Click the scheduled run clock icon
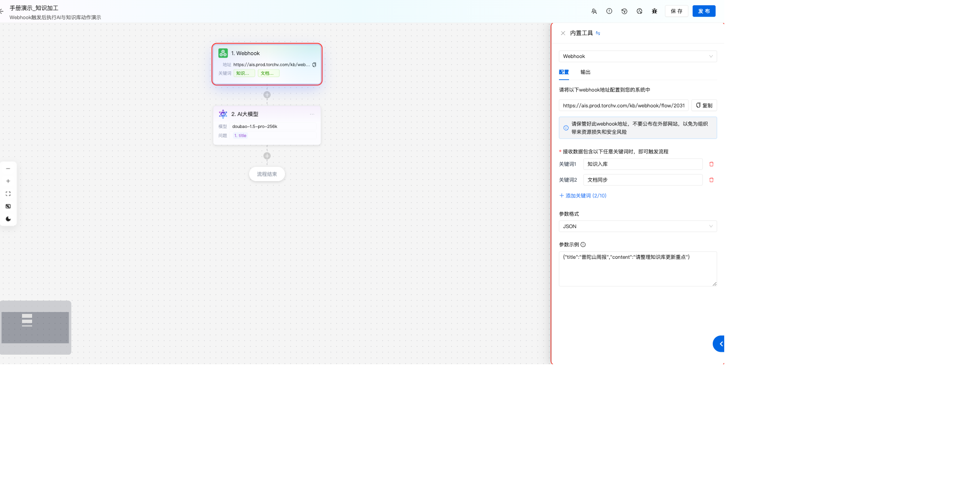 point(639,11)
